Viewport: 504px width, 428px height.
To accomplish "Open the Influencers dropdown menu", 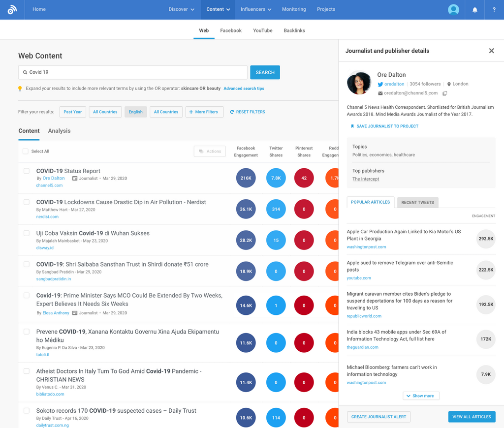I will click(256, 9).
